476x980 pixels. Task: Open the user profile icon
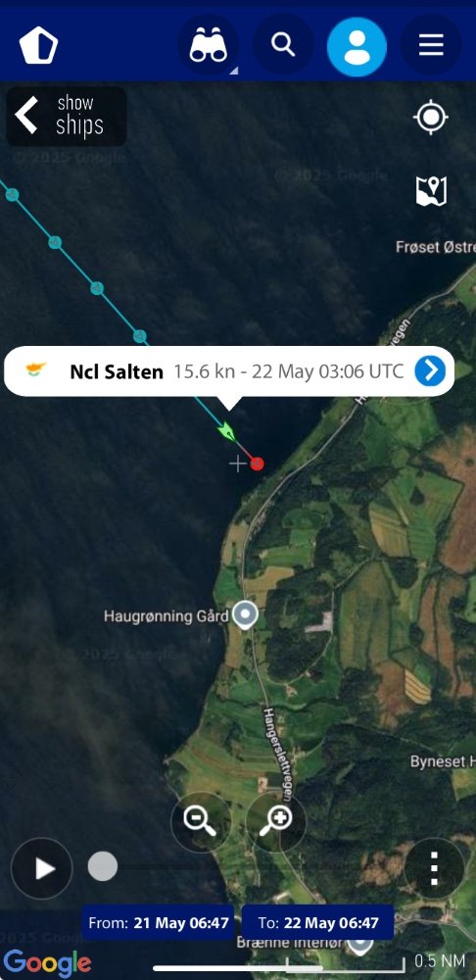357,47
